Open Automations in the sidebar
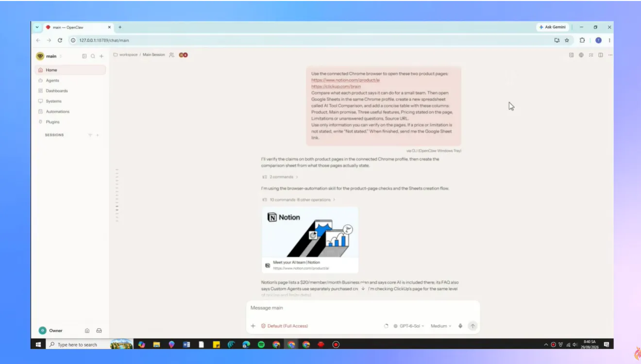This screenshot has height=364, width=641. [70, 112]
